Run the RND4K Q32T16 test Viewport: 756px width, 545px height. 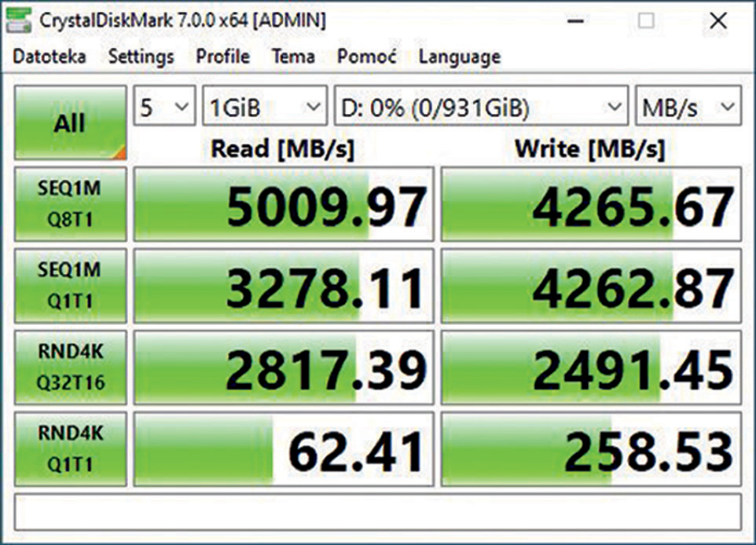point(71,368)
